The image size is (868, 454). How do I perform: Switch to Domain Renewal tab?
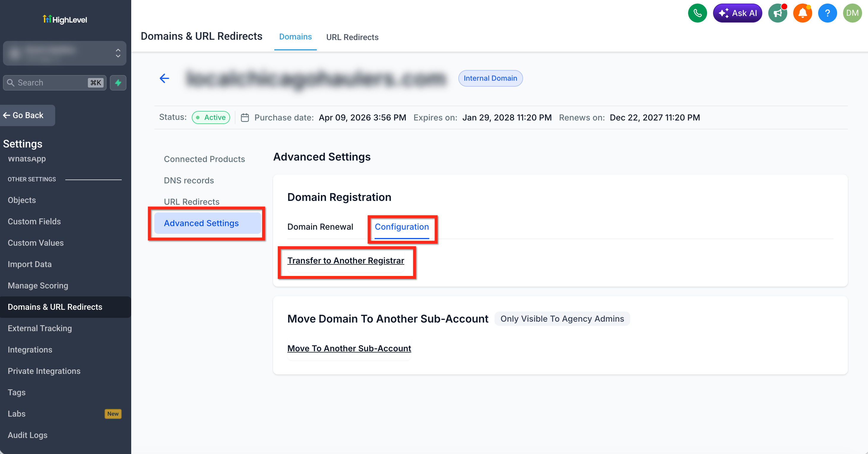320,227
